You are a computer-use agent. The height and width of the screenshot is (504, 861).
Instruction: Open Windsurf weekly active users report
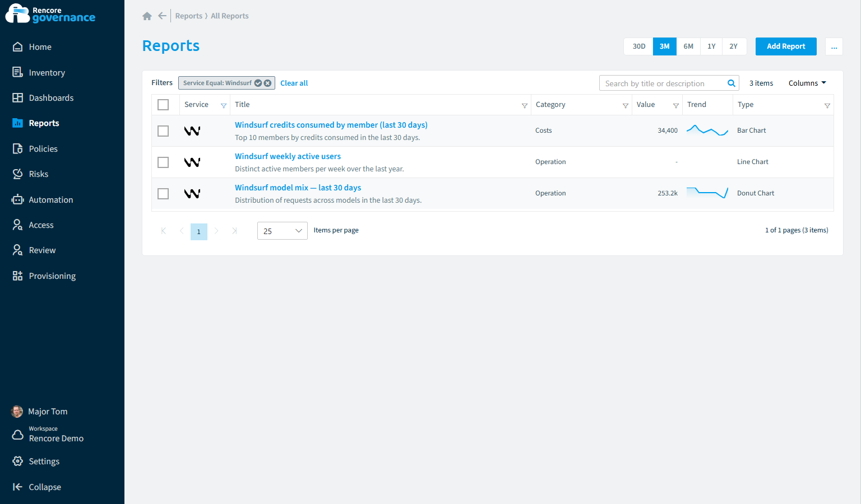pos(288,156)
